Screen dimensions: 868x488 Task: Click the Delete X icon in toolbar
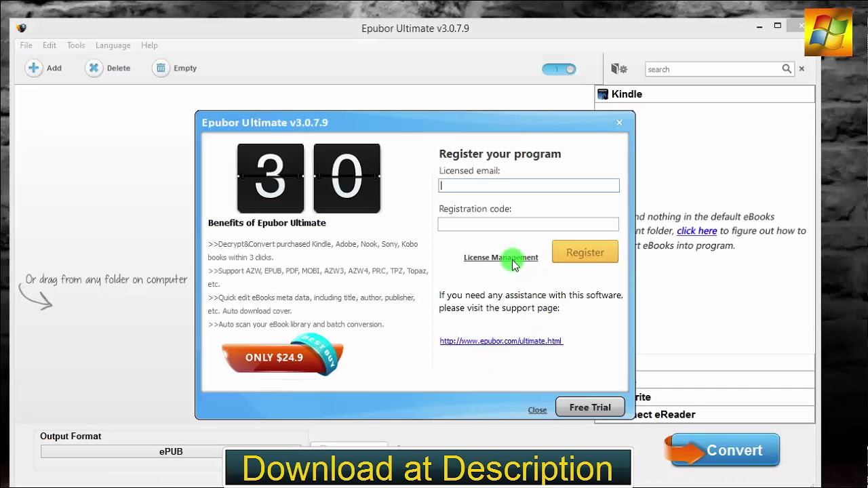pyautogui.click(x=94, y=68)
